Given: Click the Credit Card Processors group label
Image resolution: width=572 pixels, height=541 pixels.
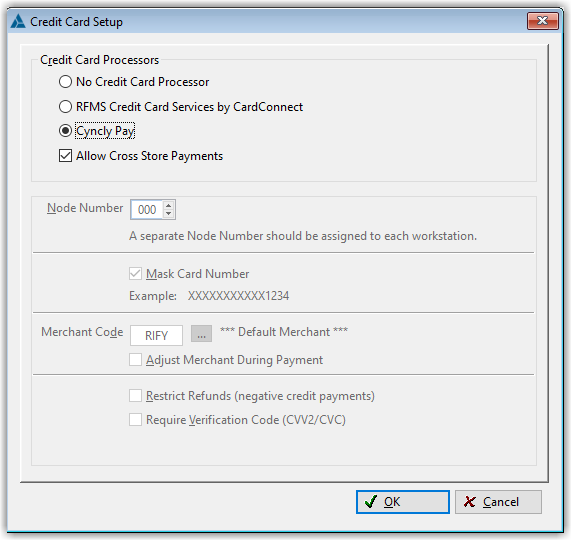Looking at the screenshot, I should [x=99, y=60].
